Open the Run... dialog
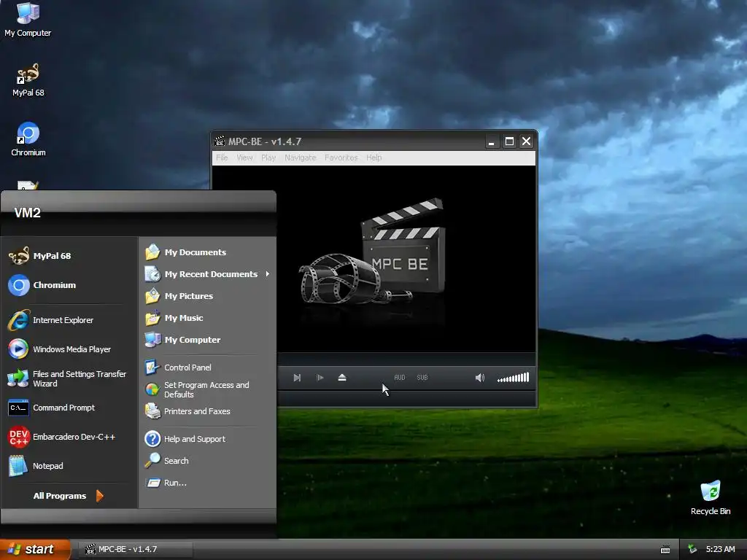747x560 pixels. (208, 483)
